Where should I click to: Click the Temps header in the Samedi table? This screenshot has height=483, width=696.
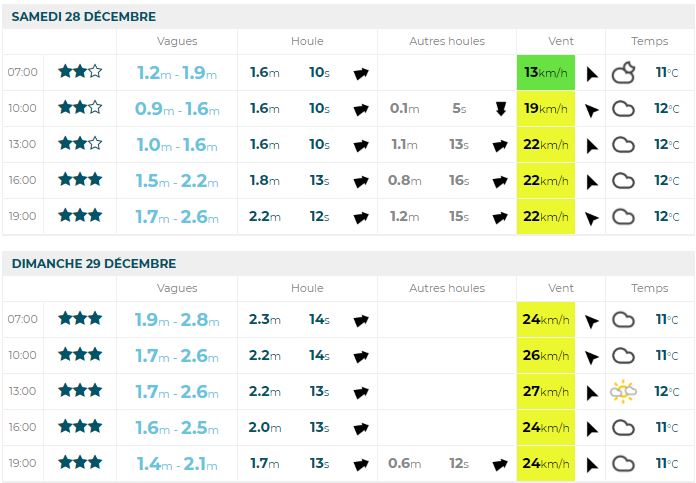point(650,41)
